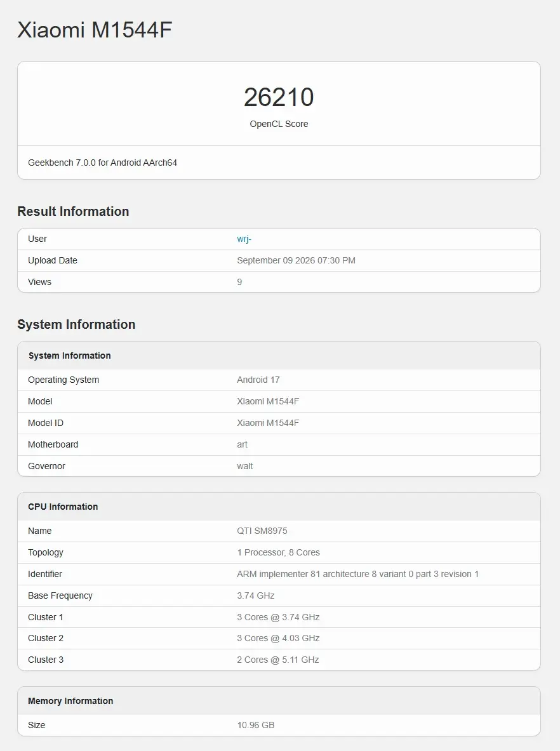This screenshot has height=751, width=560.
Task: Select the Cluster 1 label
Action: (x=46, y=617)
